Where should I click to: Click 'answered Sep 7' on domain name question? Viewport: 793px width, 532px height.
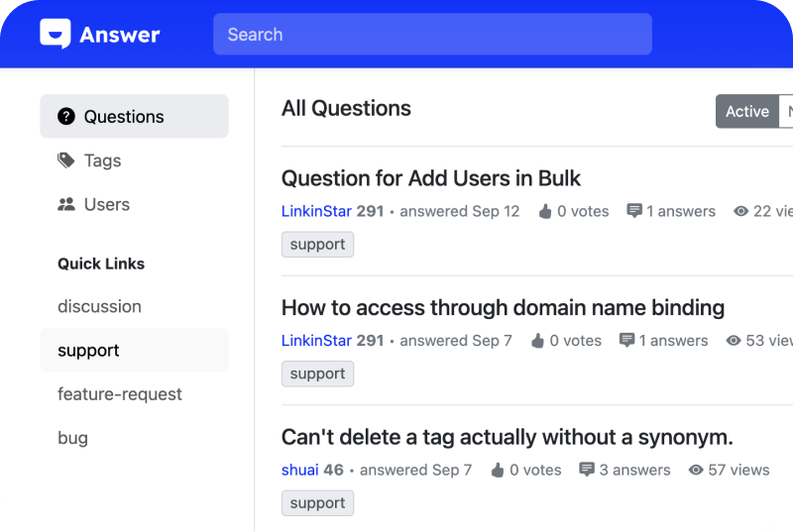(x=456, y=341)
